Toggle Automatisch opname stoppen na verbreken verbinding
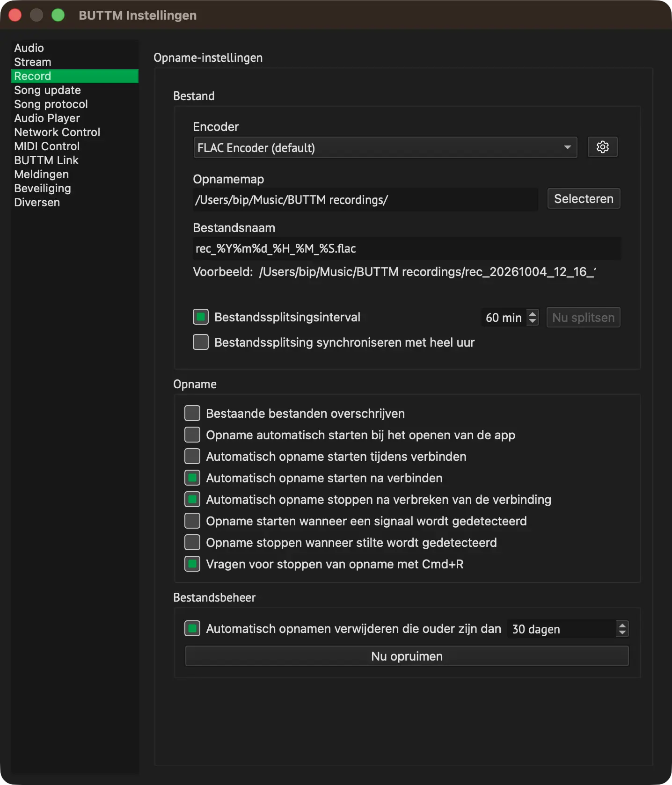 [x=192, y=499]
